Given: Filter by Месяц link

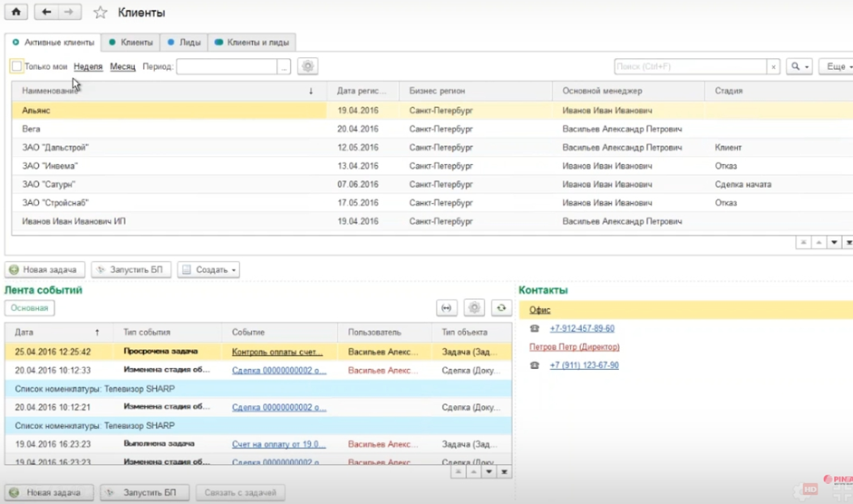Looking at the screenshot, I should point(122,66).
